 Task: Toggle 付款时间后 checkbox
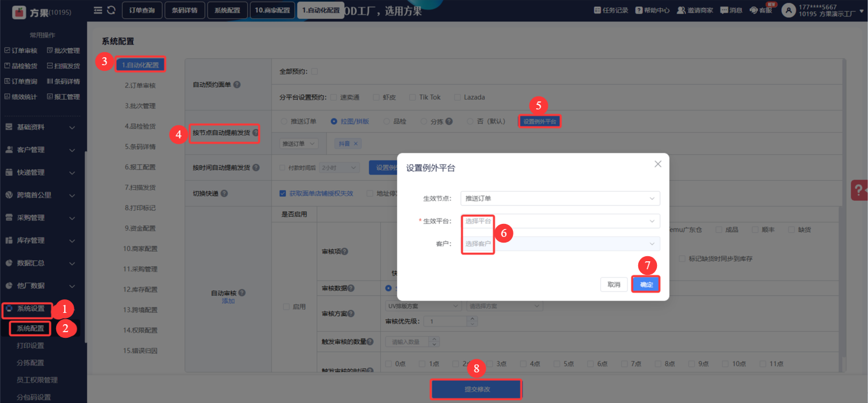(283, 168)
